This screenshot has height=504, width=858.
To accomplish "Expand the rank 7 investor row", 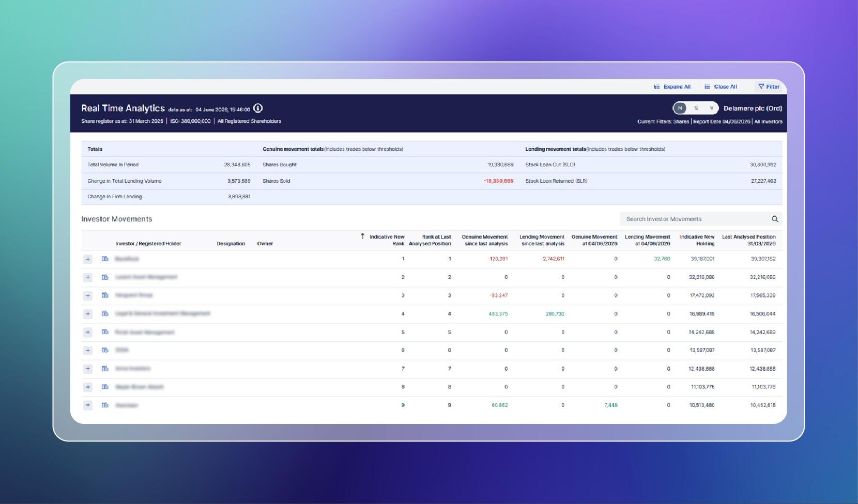I will 88,369.
